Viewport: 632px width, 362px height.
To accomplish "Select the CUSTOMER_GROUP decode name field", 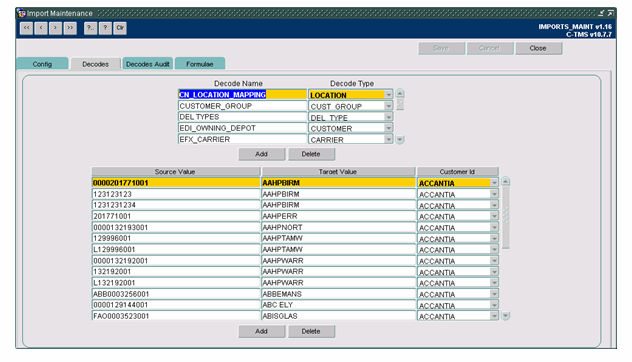I will (242, 106).
